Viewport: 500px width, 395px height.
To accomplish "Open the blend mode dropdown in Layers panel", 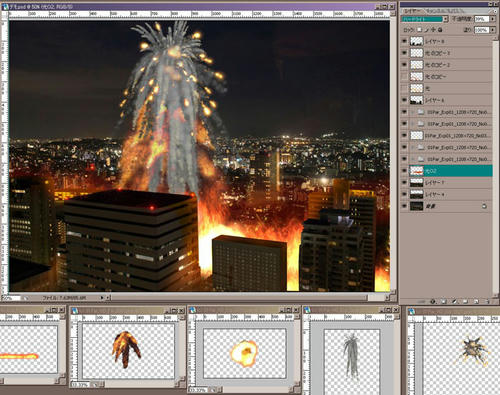I will click(446, 19).
